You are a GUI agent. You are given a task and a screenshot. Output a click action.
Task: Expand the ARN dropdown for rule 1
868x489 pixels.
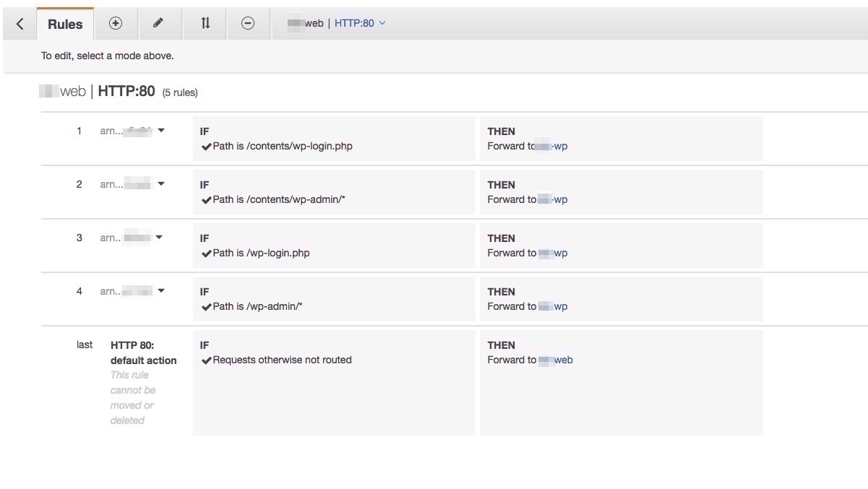point(161,131)
